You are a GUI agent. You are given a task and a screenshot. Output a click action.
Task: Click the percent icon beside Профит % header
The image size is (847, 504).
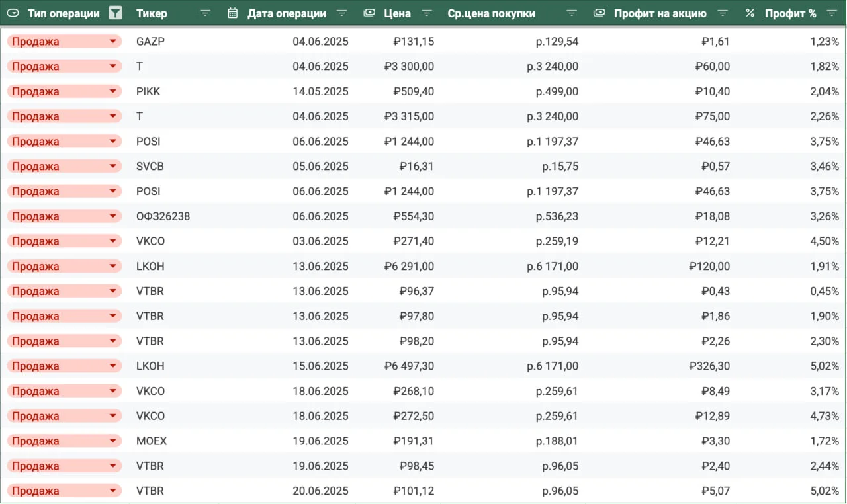[750, 13]
